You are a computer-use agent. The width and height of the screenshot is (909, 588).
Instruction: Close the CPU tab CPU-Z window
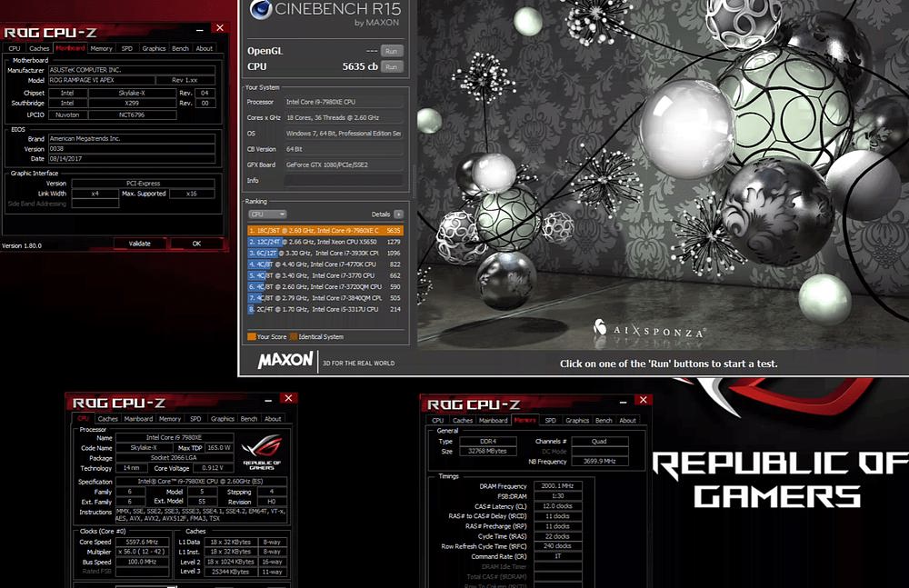coord(289,398)
